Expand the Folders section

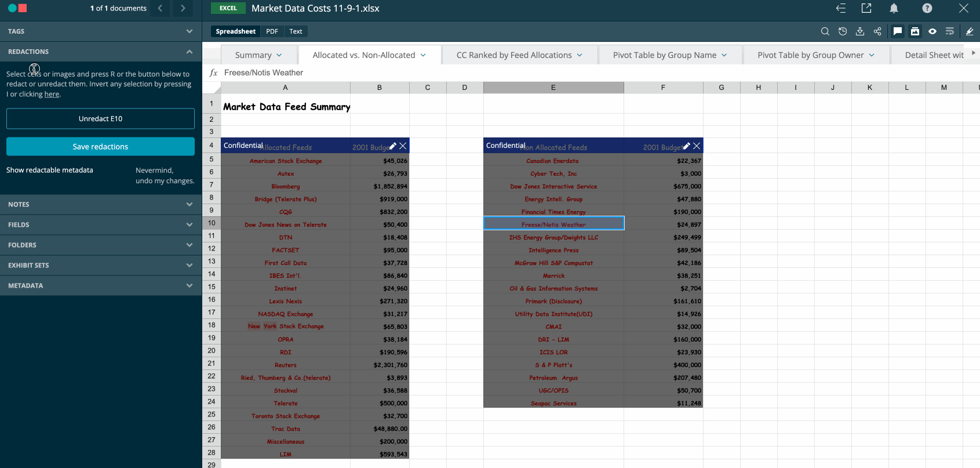(x=101, y=245)
